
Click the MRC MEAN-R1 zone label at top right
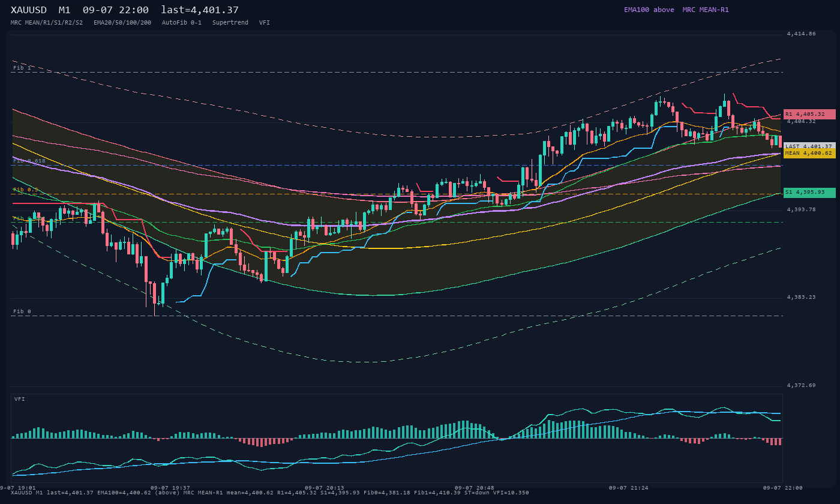pos(706,10)
